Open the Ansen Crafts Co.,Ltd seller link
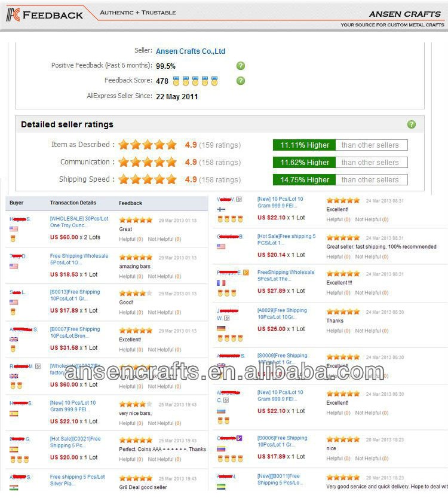Image resolution: width=448 pixels, height=498 pixels. point(191,51)
